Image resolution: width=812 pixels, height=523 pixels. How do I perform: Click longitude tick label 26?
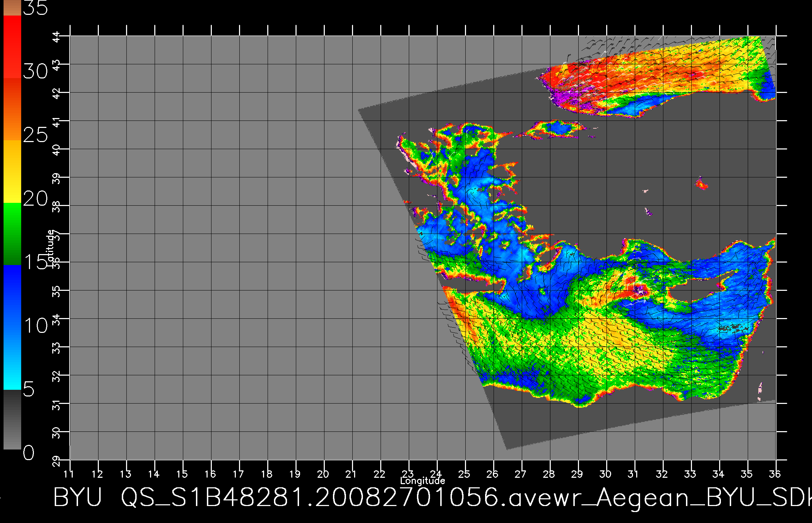(x=493, y=474)
